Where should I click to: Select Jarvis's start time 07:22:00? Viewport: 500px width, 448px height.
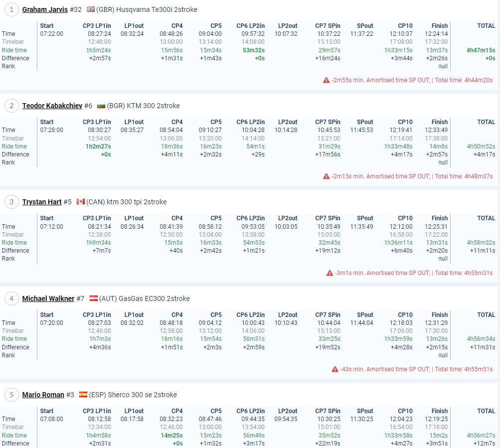click(x=52, y=34)
